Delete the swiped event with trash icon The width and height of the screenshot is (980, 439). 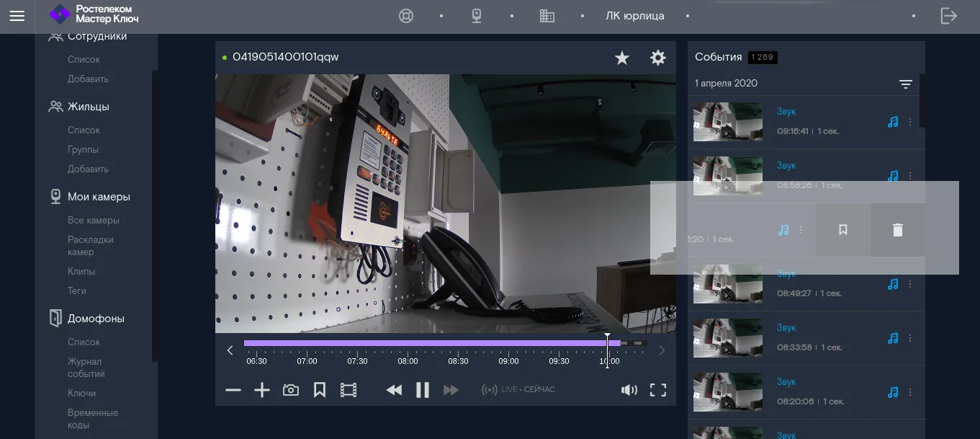pos(897,230)
